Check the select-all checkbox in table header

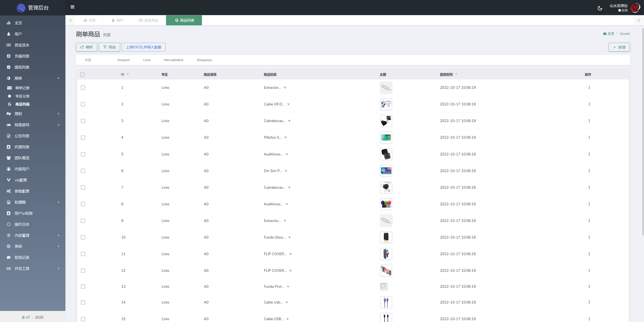(83, 75)
